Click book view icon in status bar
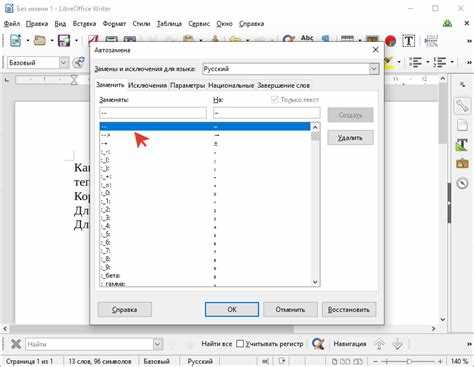474x367 pixels. coord(358,361)
